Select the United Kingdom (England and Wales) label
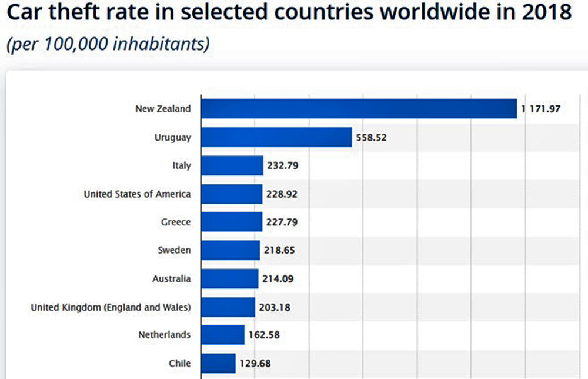This screenshot has width=588, height=379. [111, 307]
